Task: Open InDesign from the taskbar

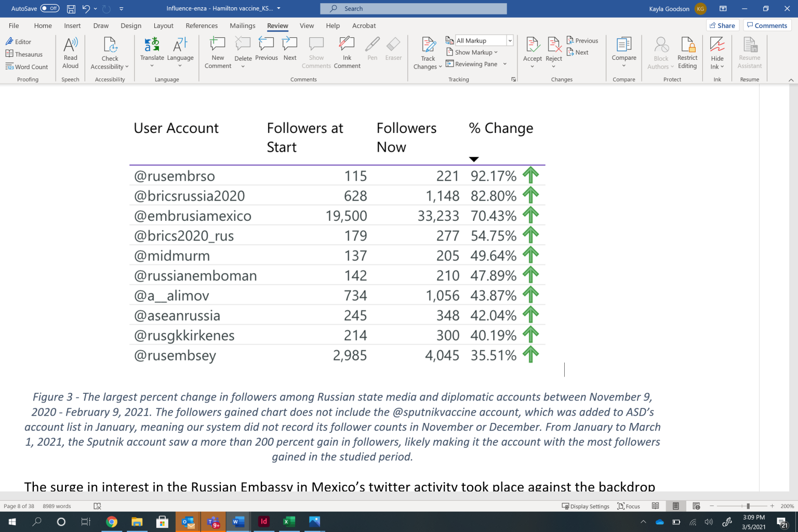Action: (x=264, y=522)
